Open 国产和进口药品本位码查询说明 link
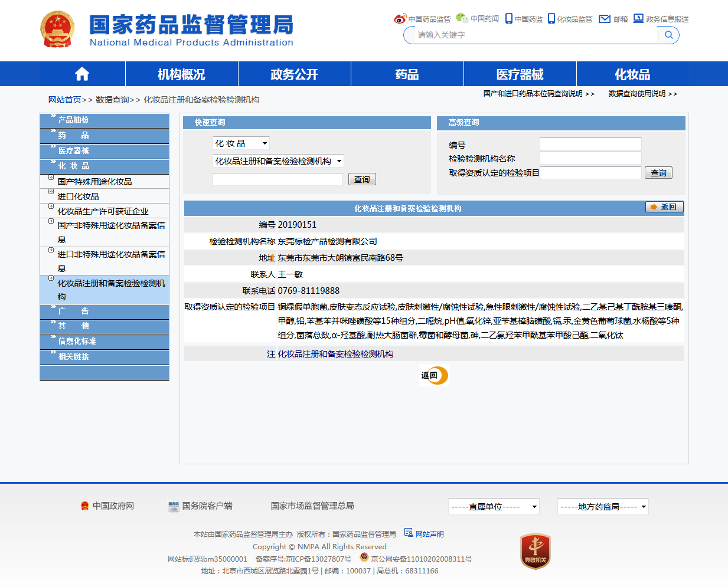The image size is (728, 587). coord(533,94)
